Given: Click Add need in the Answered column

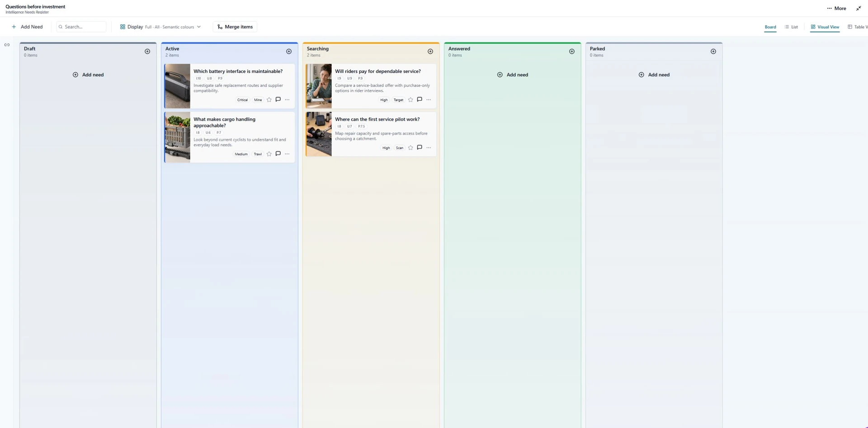Looking at the screenshot, I should pyautogui.click(x=513, y=75).
